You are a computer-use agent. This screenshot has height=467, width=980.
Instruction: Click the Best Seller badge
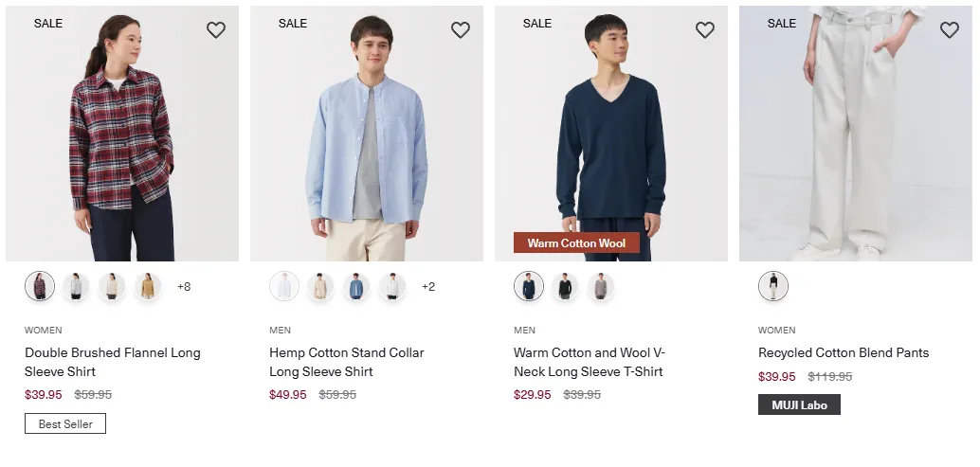tap(65, 424)
